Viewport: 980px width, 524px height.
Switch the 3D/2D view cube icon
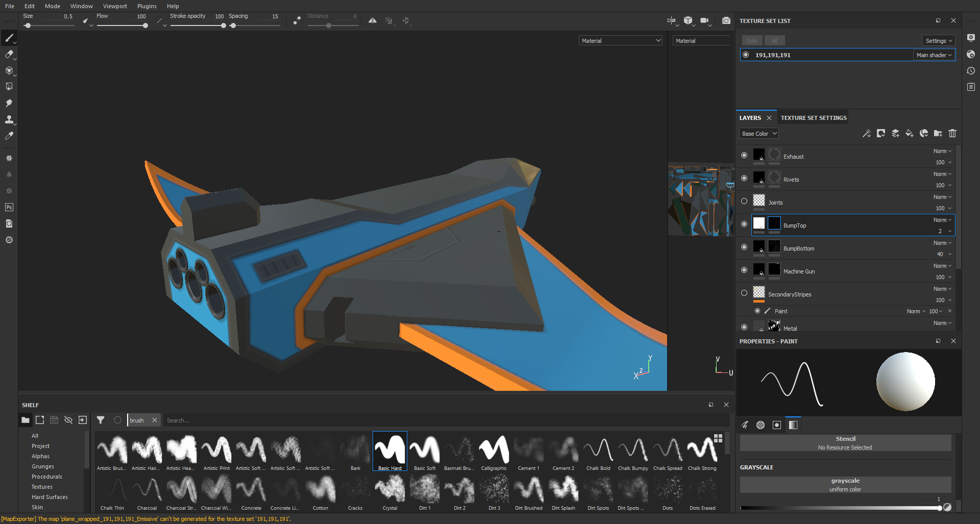point(688,21)
